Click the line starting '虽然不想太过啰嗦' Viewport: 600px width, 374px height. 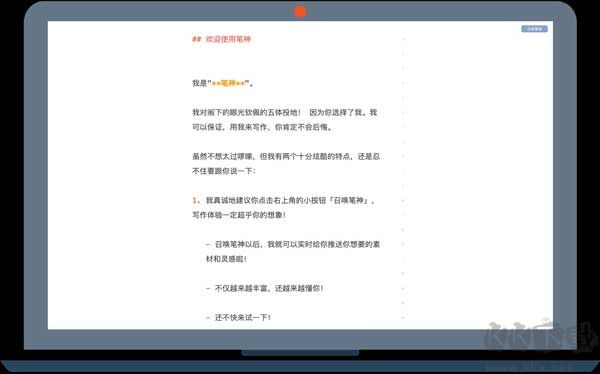click(x=285, y=157)
